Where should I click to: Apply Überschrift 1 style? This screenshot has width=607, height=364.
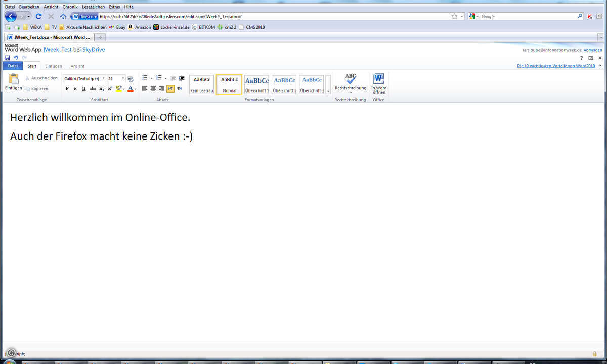(x=257, y=84)
